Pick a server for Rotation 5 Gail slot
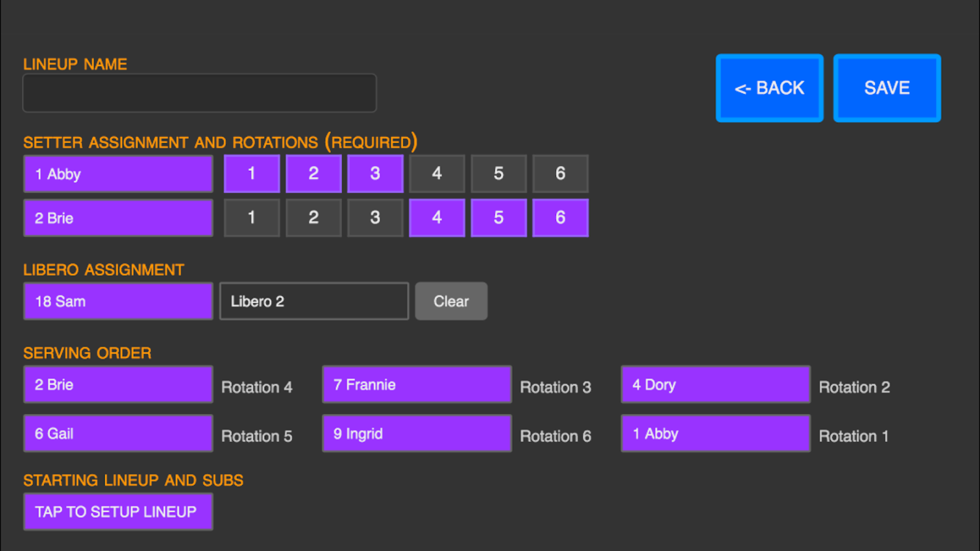The width and height of the screenshot is (980, 551). tap(118, 433)
